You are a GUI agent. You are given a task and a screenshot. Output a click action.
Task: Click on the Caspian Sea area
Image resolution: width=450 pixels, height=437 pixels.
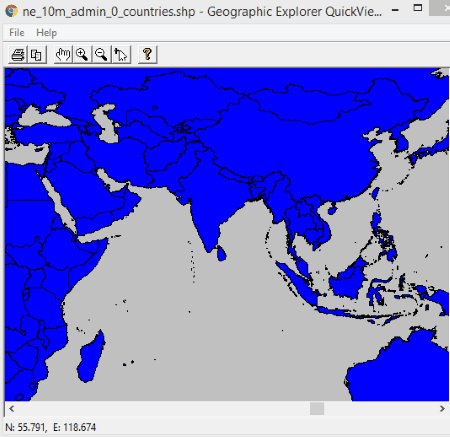pyautogui.click(x=106, y=123)
